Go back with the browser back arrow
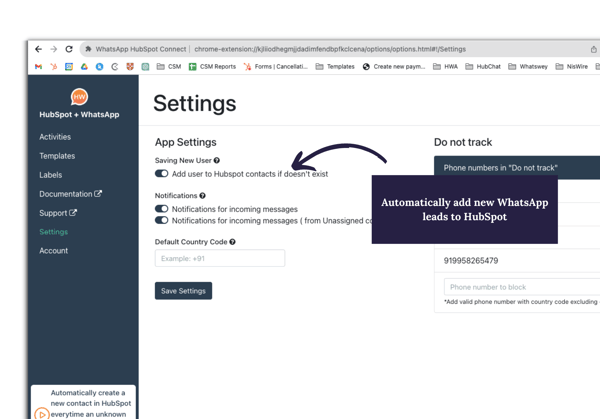 tap(38, 49)
